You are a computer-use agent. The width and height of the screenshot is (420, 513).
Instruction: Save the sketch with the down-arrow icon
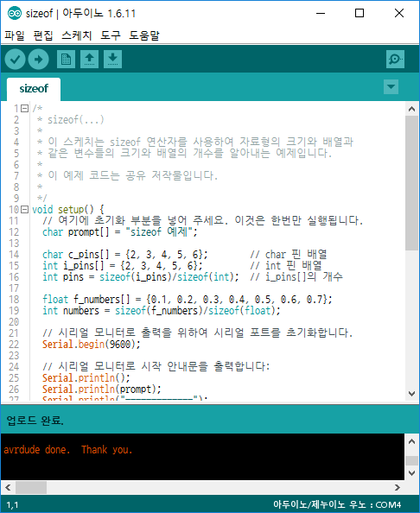[112, 60]
